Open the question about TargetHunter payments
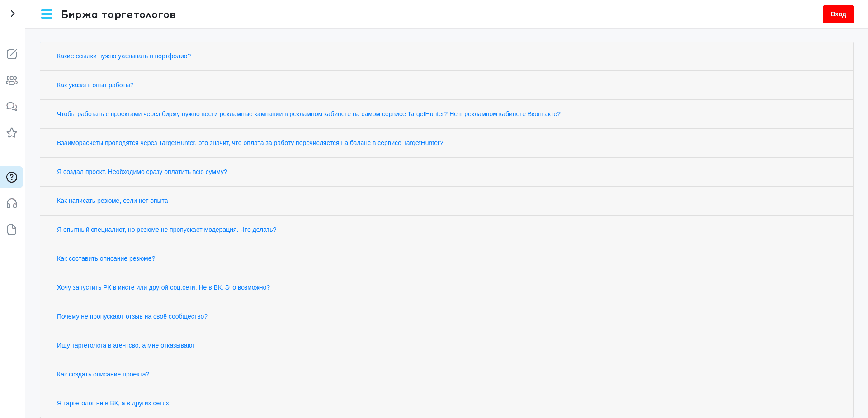 pos(250,143)
